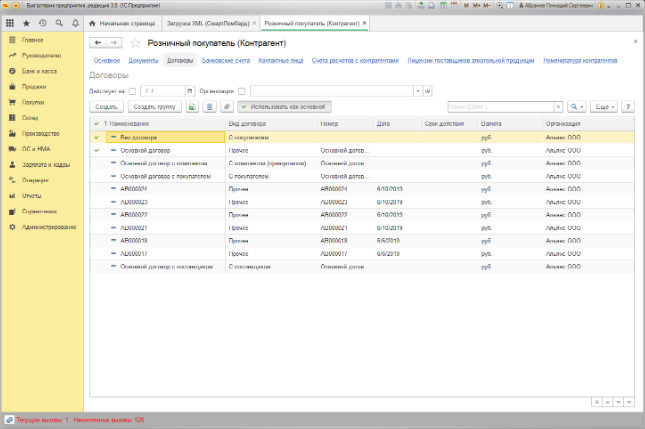
Task: Click into the Организация input field
Action: tap(332, 91)
